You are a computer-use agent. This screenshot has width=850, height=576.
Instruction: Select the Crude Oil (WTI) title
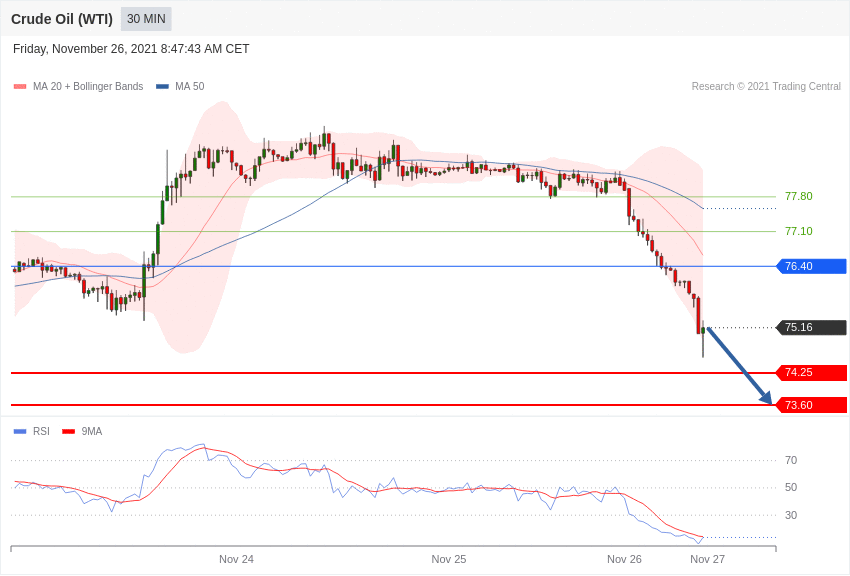62,19
